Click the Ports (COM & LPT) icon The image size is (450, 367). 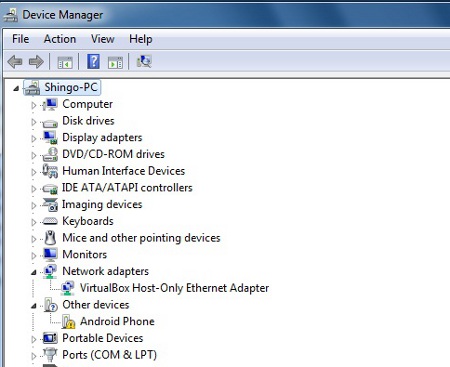point(50,355)
